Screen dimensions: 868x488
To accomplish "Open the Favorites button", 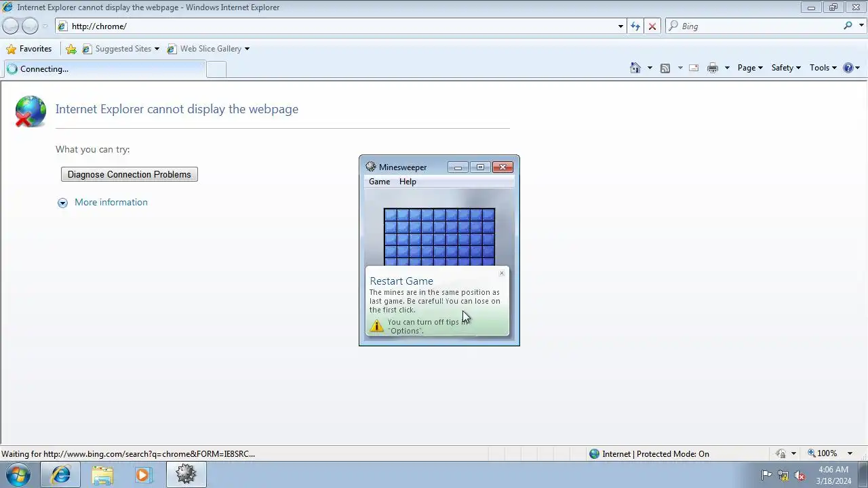I will [29, 49].
